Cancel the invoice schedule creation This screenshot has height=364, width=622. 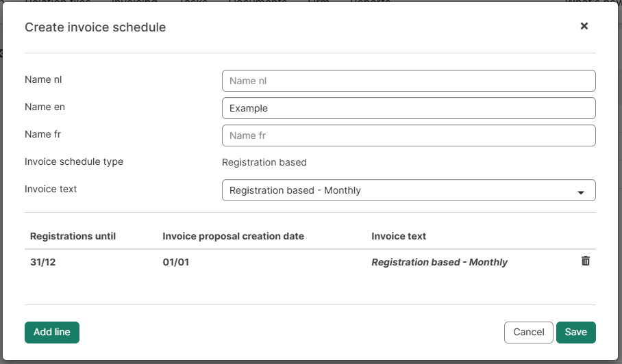528,333
